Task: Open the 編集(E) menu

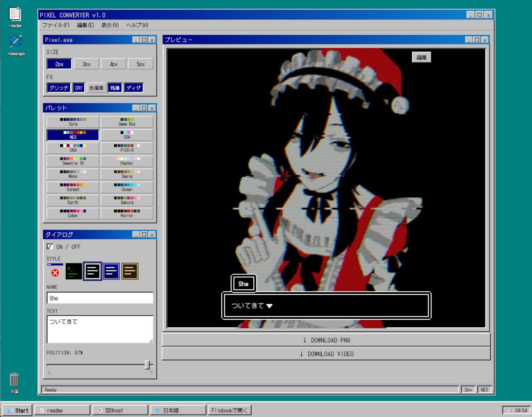Action: coord(85,25)
